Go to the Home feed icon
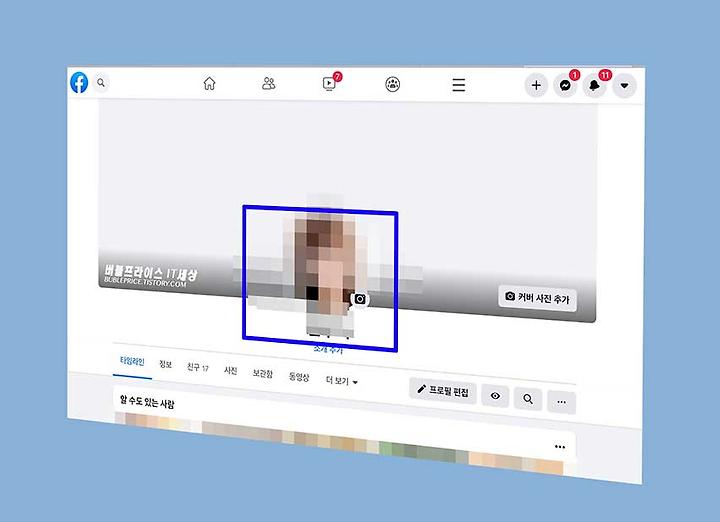Screen dimensions: 720x522 (209, 84)
